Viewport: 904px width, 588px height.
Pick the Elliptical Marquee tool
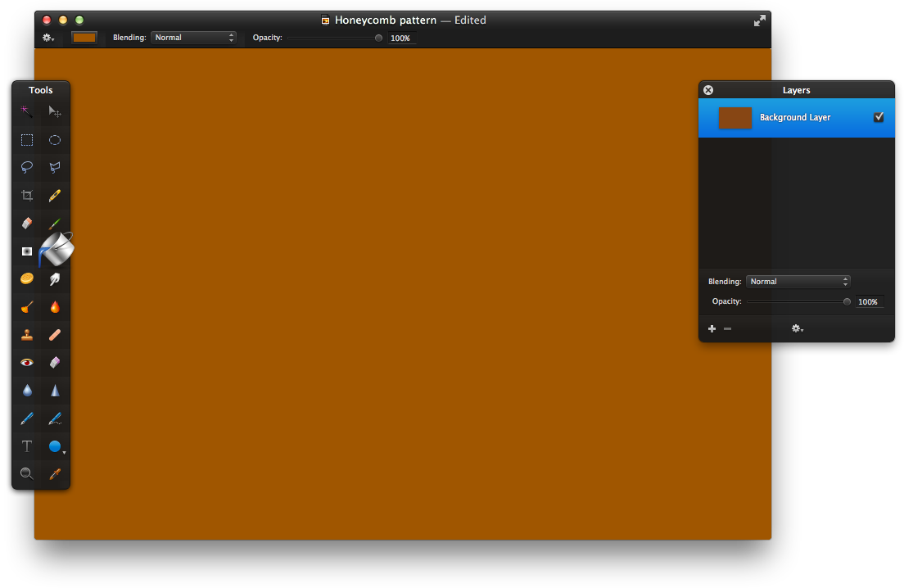coord(55,140)
